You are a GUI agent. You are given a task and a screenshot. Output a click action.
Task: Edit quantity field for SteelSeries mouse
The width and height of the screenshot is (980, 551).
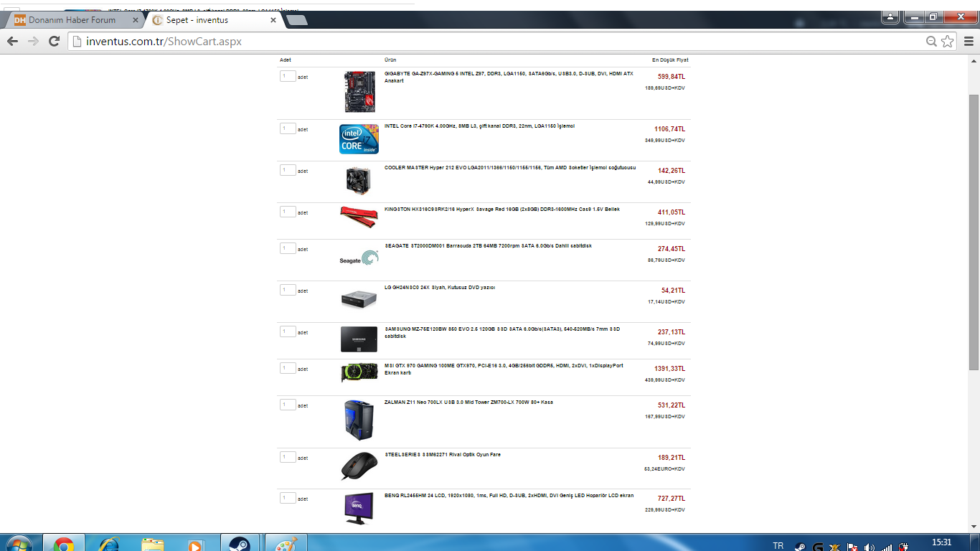click(x=288, y=457)
